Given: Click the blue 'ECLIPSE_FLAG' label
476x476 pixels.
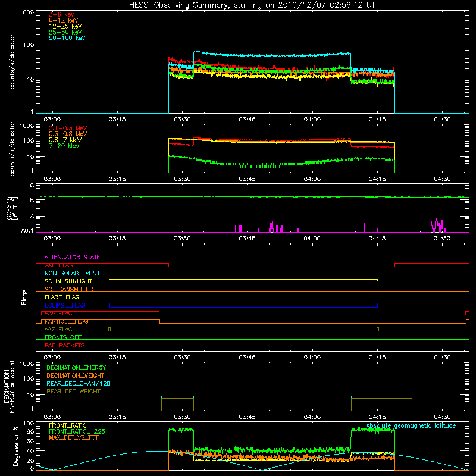Looking at the screenshot, I should click(x=65, y=305).
